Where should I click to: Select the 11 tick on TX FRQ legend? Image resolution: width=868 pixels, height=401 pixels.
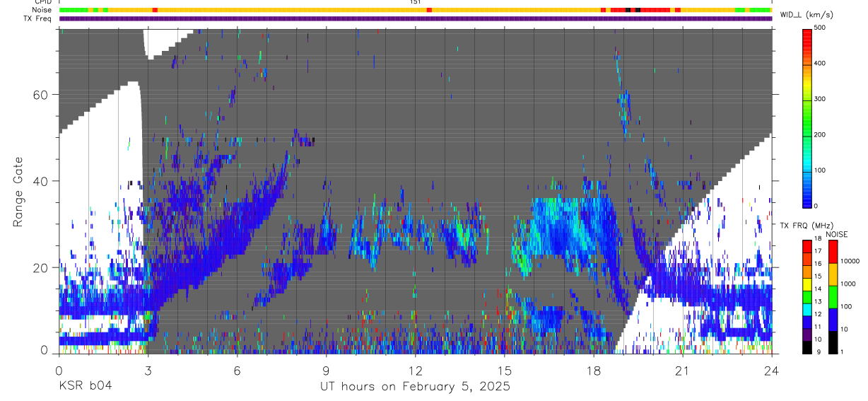pyautogui.click(x=819, y=328)
